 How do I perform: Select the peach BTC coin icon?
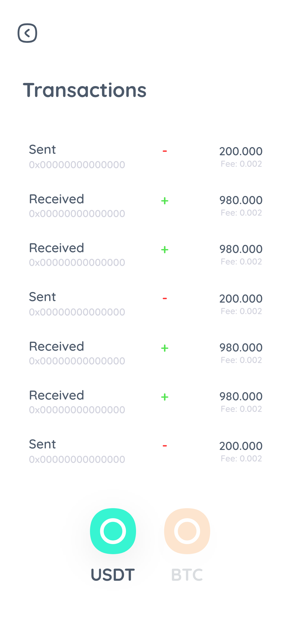click(x=187, y=531)
